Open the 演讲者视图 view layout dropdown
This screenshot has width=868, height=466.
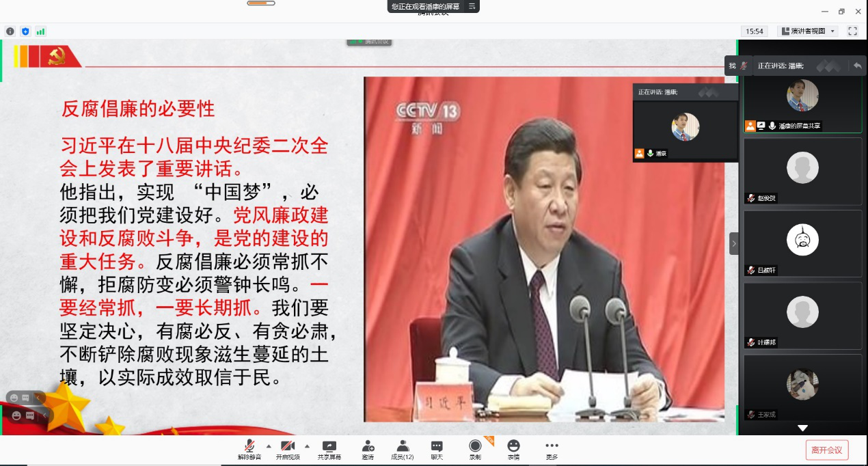pos(807,31)
